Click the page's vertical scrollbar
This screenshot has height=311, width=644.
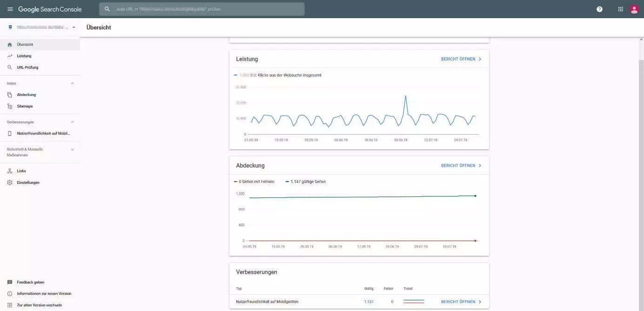click(641, 177)
